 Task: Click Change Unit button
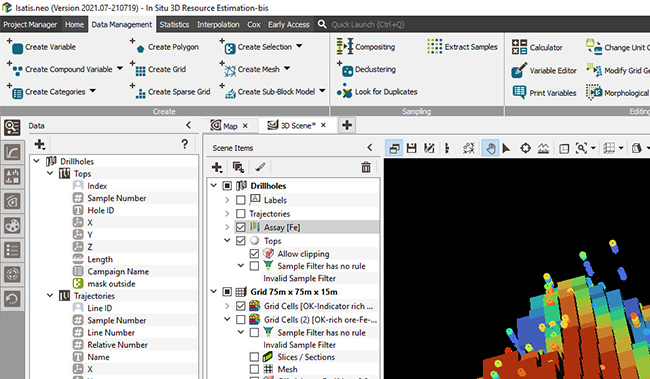tap(617, 47)
